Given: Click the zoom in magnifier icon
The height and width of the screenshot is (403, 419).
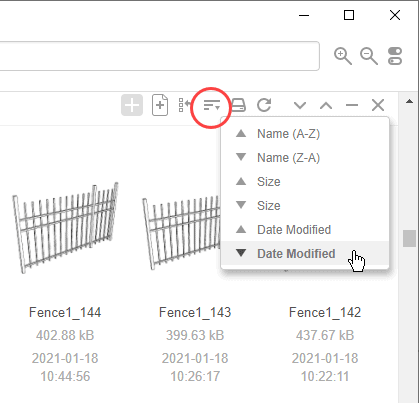Looking at the screenshot, I should 343,56.
